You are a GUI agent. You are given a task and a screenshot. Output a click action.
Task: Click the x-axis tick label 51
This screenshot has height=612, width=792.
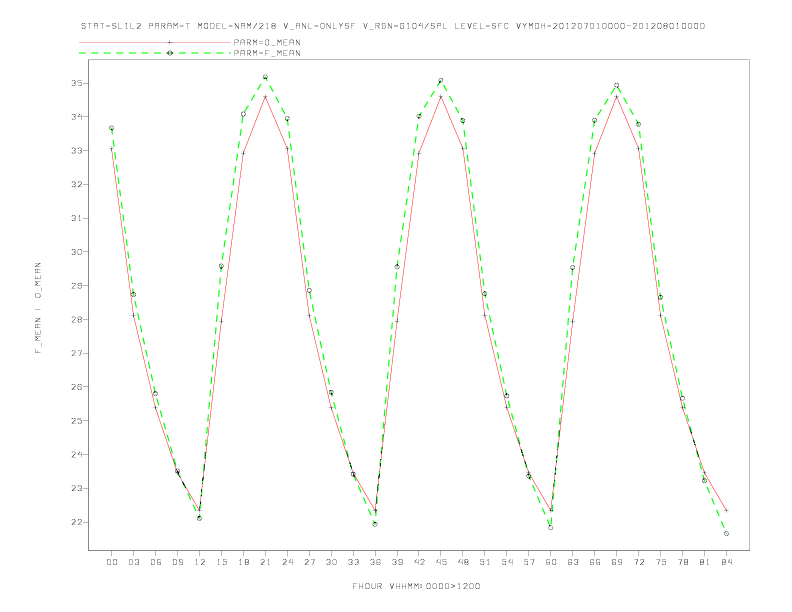click(x=485, y=562)
